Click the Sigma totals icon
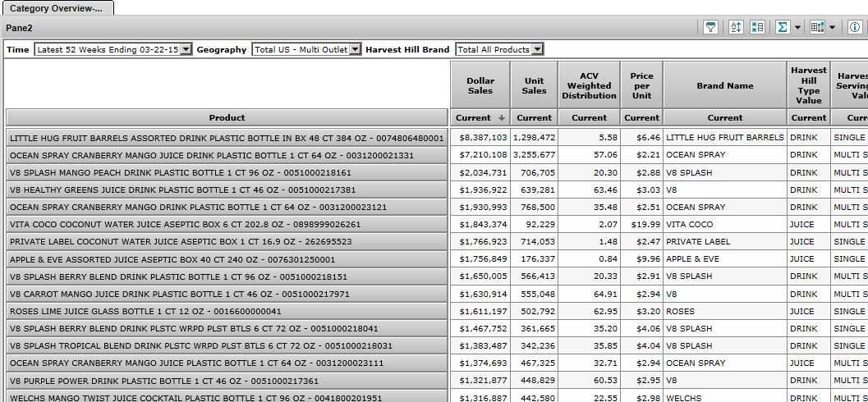The width and height of the screenshot is (868, 402). coord(782,27)
